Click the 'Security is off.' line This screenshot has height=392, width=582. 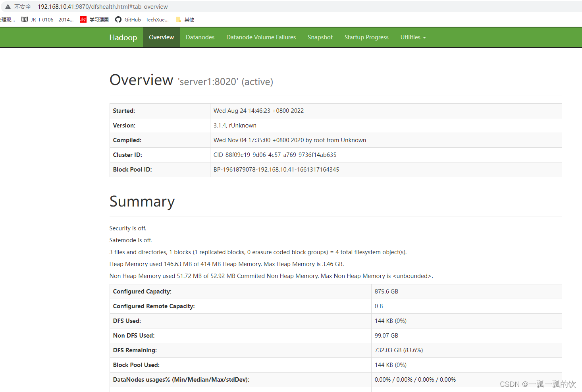tap(128, 228)
